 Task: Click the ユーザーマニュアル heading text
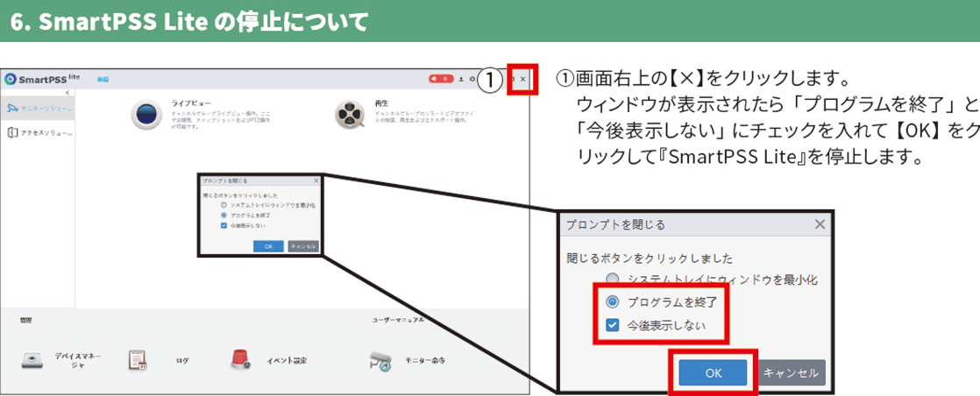[397, 320]
